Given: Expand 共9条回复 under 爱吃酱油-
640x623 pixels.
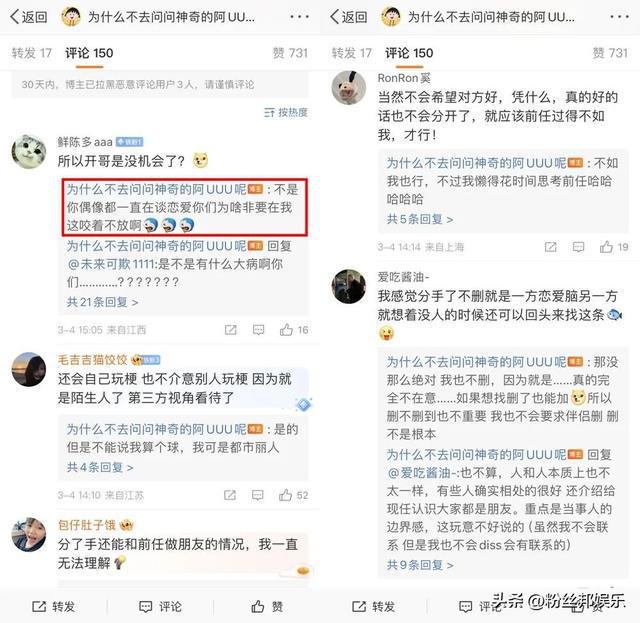Looking at the screenshot, I should (420, 565).
